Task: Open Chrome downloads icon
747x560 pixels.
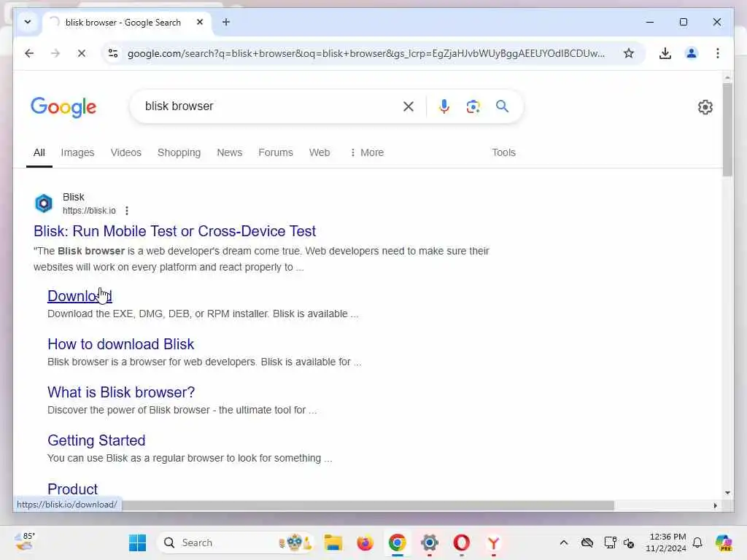Action: coord(665,53)
